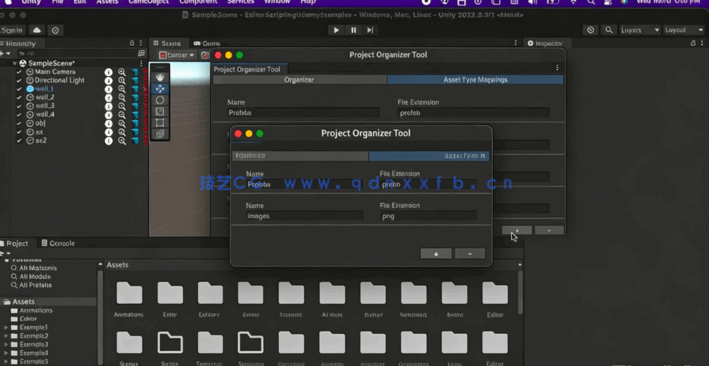Select the Rect tool in Scene overlay
The height and width of the screenshot is (366, 709).
click(x=160, y=123)
